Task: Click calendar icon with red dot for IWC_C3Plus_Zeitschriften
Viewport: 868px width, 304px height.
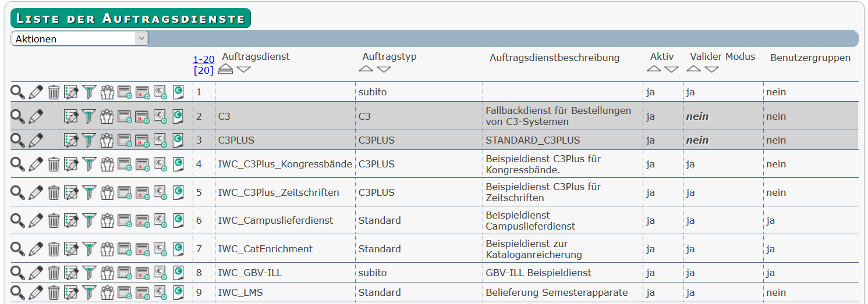Action: click(x=143, y=192)
